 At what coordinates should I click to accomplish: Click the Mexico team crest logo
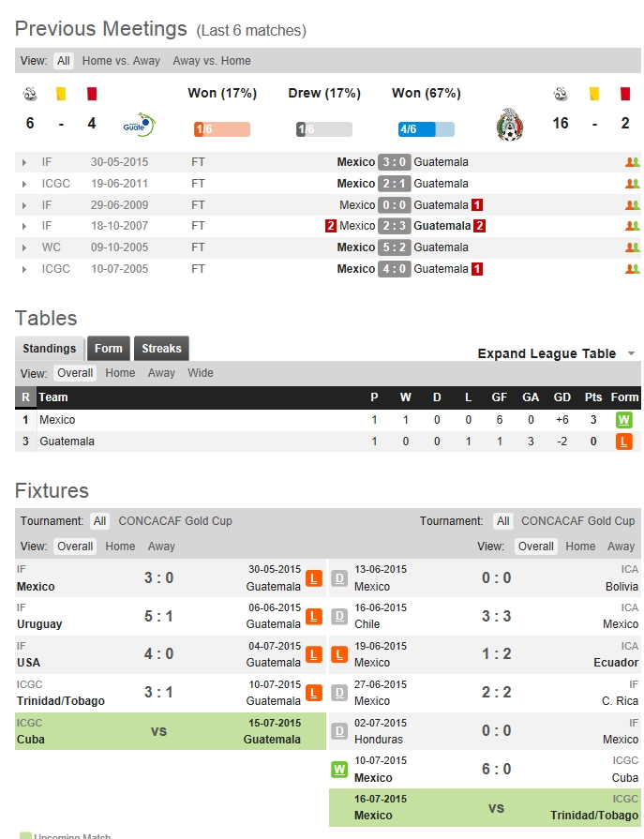[510, 126]
